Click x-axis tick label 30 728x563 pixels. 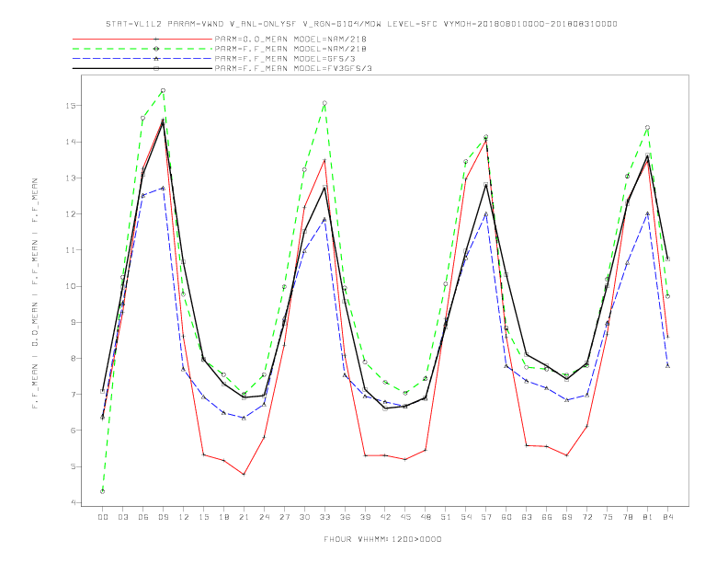304,517
